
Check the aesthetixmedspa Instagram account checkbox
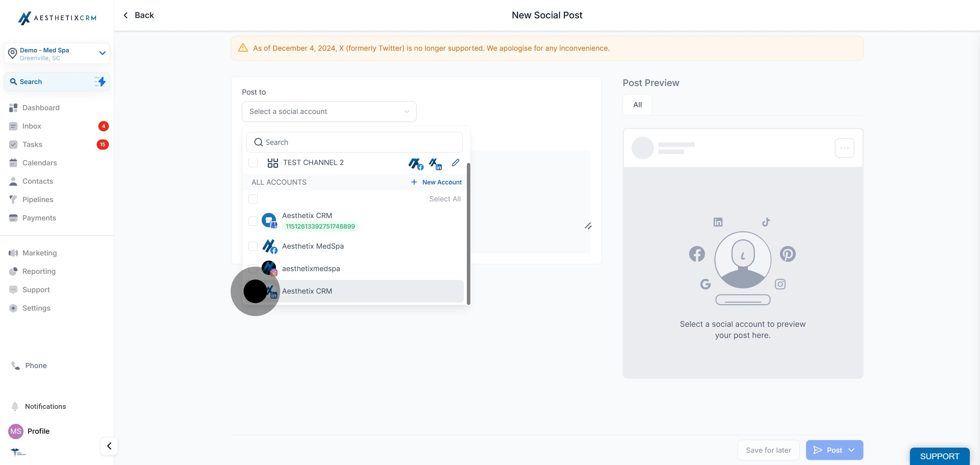pos(253,268)
